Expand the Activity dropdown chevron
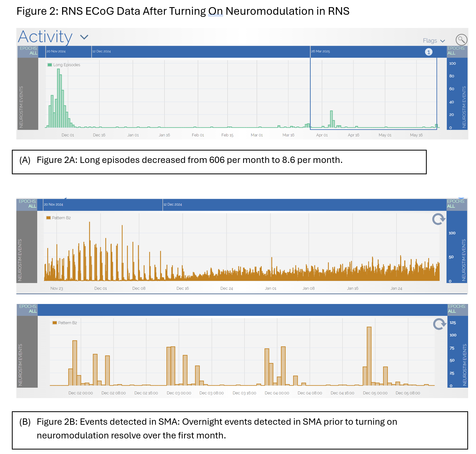The height and width of the screenshot is (454, 476). [x=84, y=37]
